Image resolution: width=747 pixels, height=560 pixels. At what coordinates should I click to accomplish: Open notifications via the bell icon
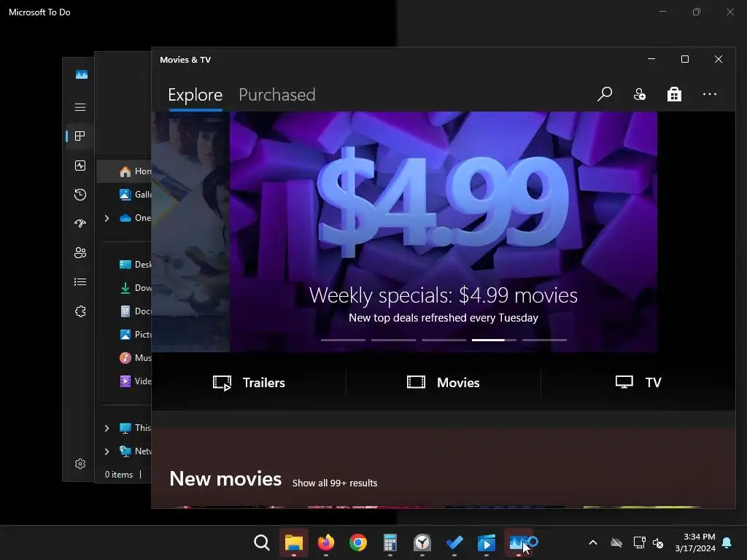coord(727,542)
